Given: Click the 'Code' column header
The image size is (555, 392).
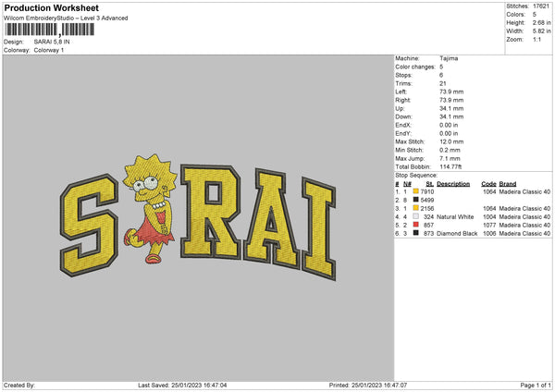Looking at the screenshot, I should tap(488, 184).
